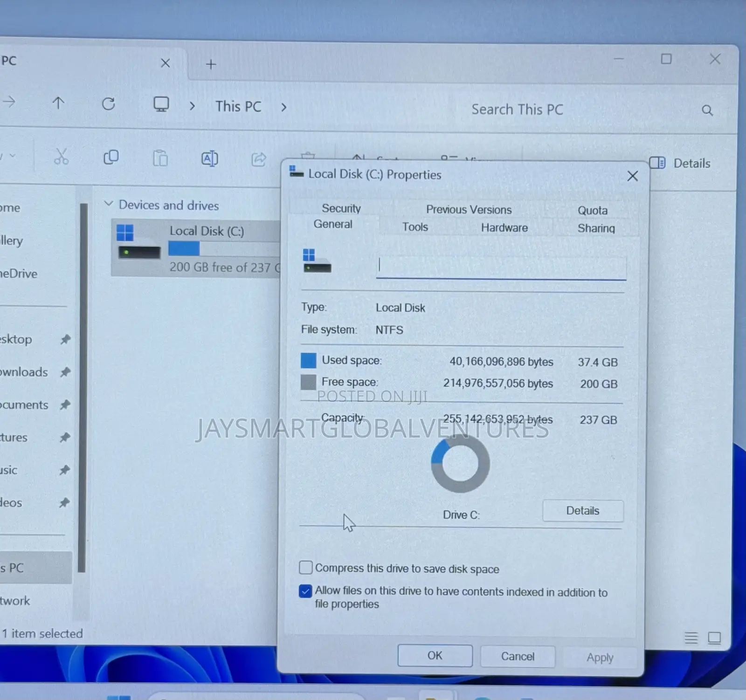Switch to the thumbnails view icon in status bar
The image size is (746, 700).
(x=714, y=638)
